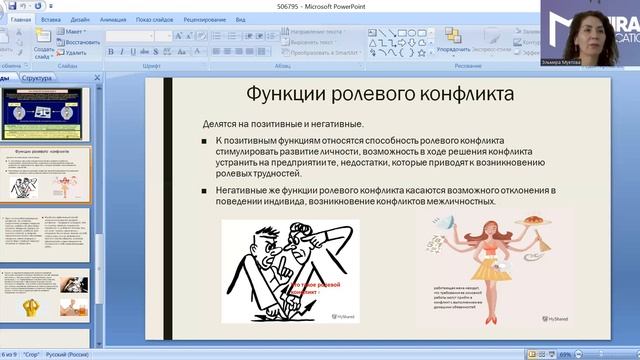Select the curve line shape
The image size is (640, 360).
tap(392, 53)
